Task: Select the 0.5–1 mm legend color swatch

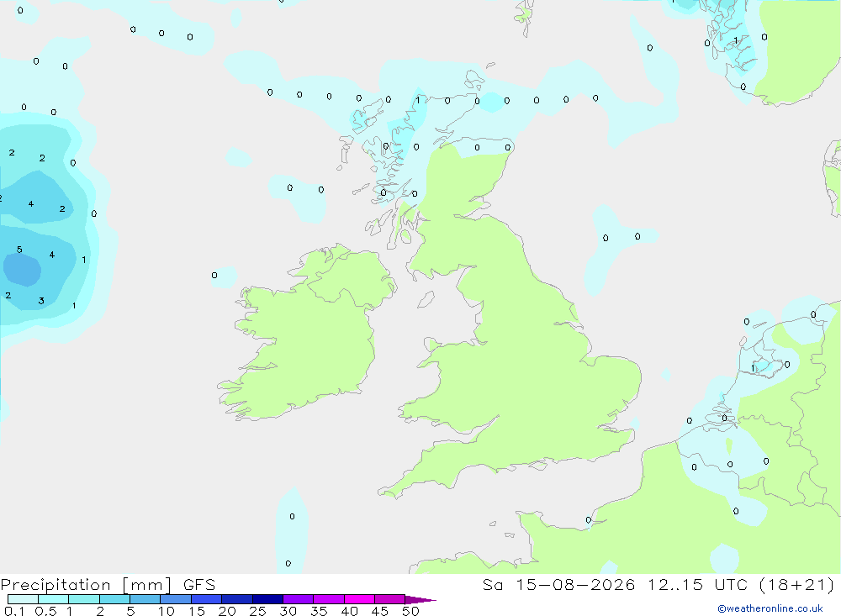Action: click(53, 599)
